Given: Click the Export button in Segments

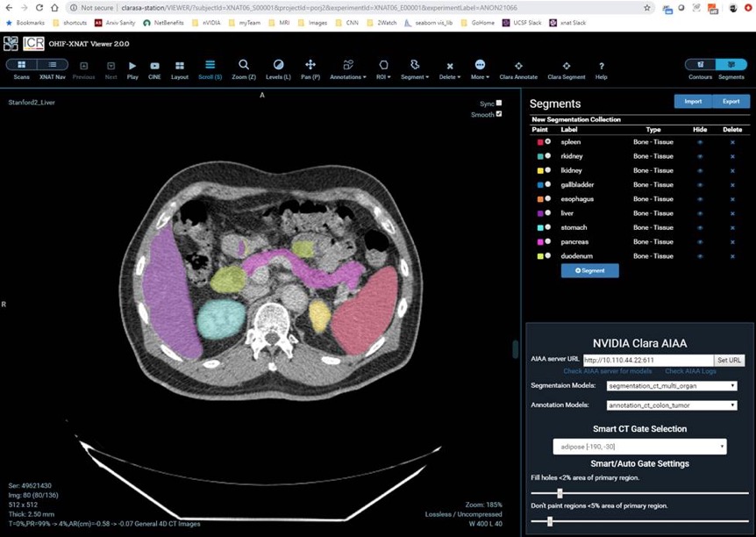Looking at the screenshot, I should tap(731, 101).
